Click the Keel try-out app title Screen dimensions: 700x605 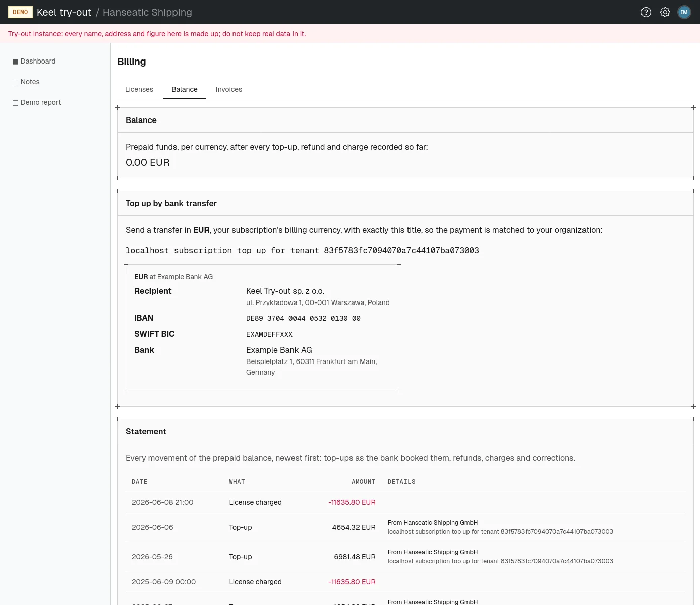click(x=64, y=12)
